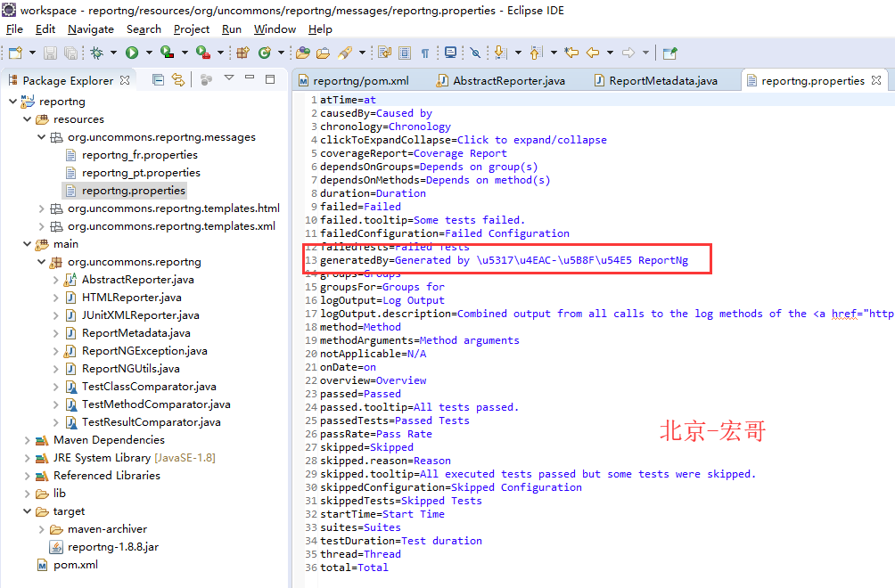Click the Open Type icon

click(x=303, y=53)
